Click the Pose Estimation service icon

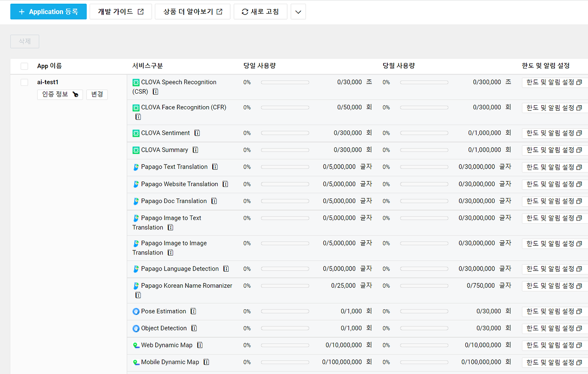pyautogui.click(x=136, y=312)
